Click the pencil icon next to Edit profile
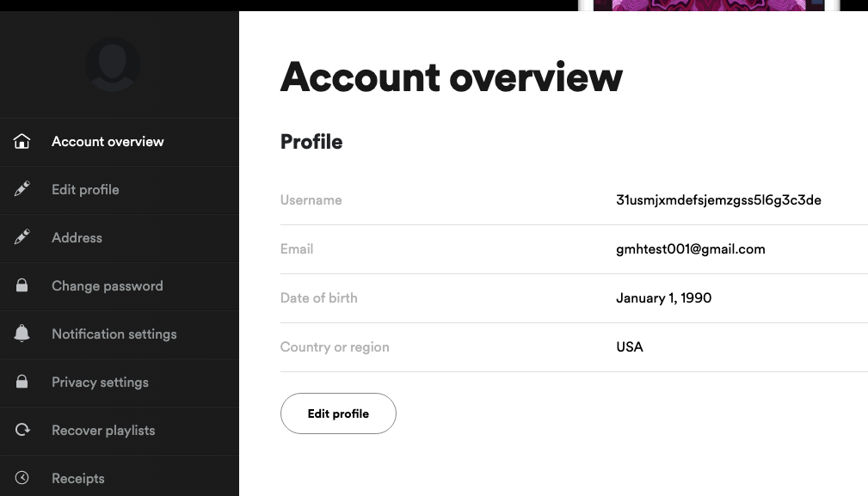This screenshot has width=868, height=496. click(x=22, y=190)
